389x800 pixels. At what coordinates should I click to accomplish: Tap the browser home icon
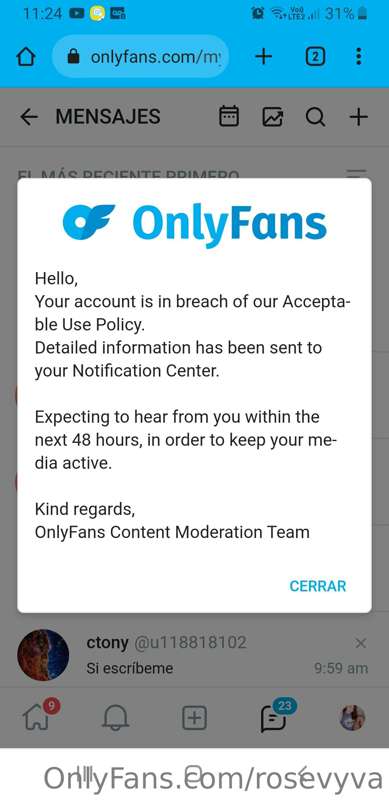(26, 57)
